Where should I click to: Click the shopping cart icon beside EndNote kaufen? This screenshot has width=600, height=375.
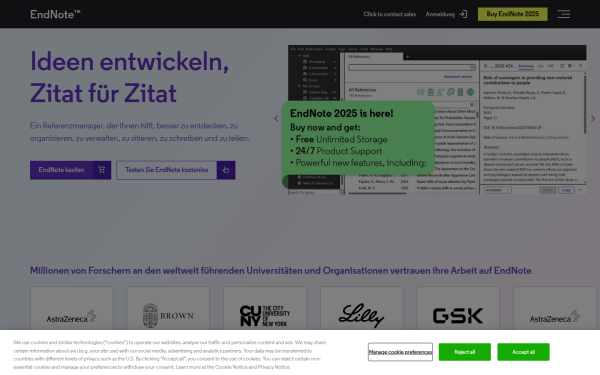pos(101,170)
